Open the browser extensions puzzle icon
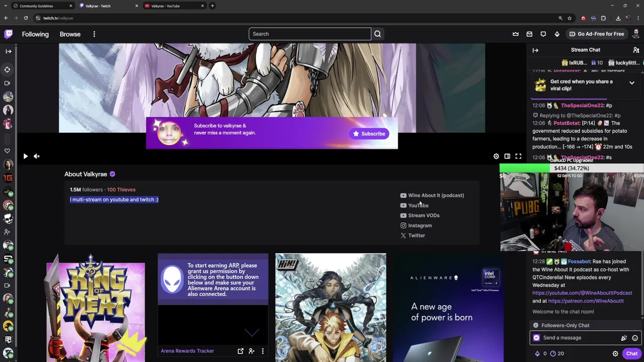Viewport: 644px width, 362px height. click(603, 18)
